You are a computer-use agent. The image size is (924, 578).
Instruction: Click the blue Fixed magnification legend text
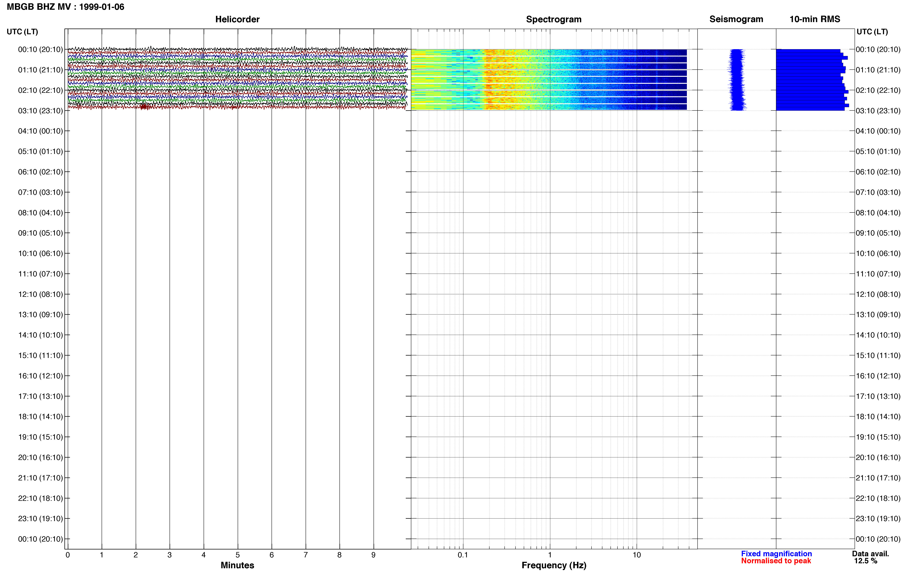click(776, 554)
